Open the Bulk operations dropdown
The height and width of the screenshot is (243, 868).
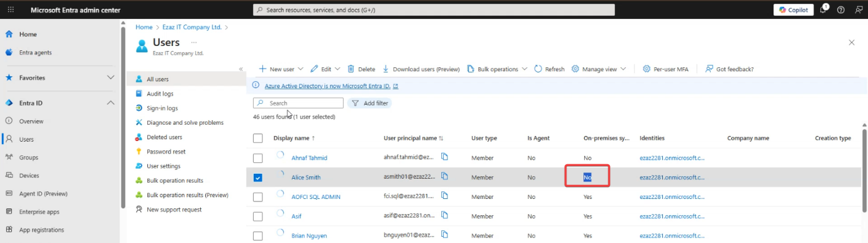tap(497, 69)
